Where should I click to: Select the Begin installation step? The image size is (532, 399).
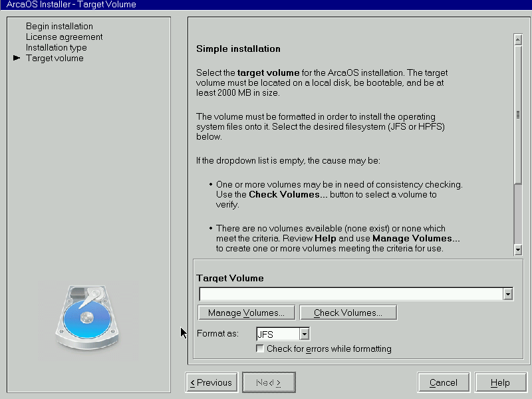click(59, 27)
